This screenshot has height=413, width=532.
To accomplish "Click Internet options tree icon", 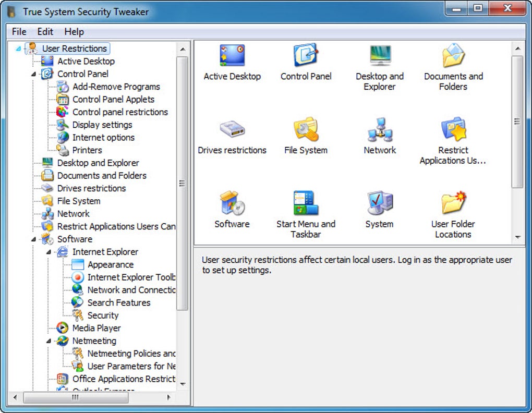I will coord(63,137).
